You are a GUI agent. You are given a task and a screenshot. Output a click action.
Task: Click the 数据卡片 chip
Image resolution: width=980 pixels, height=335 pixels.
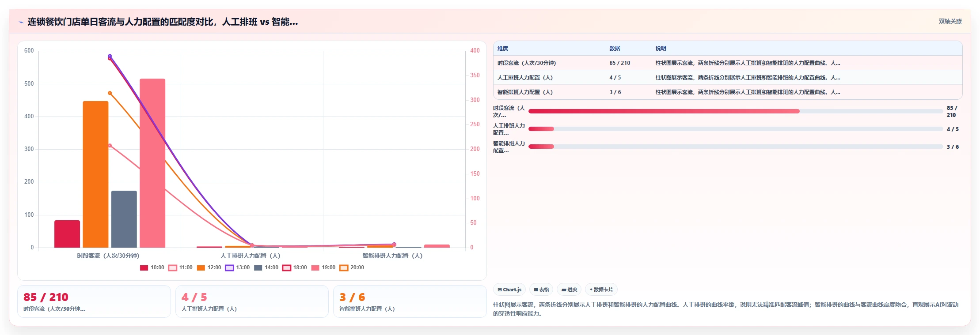pos(601,290)
